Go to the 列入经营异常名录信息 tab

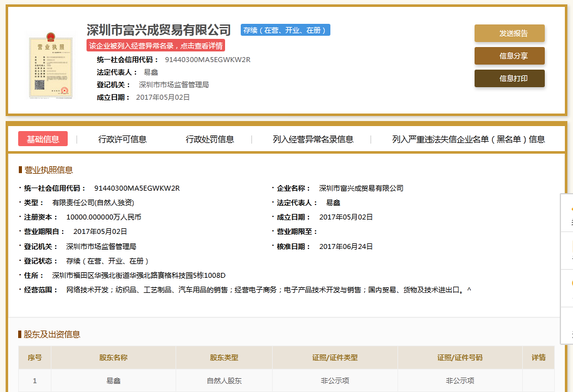coord(313,139)
